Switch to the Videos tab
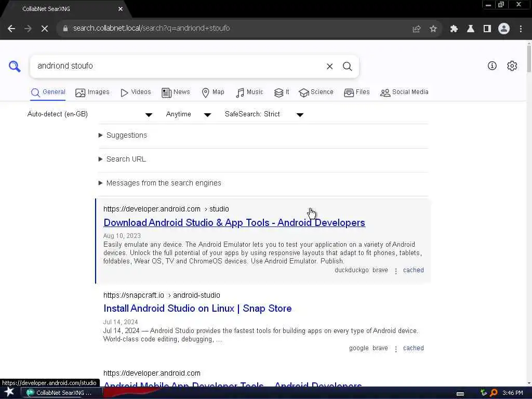The height and width of the screenshot is (399, 532). (x=136, y=92)
